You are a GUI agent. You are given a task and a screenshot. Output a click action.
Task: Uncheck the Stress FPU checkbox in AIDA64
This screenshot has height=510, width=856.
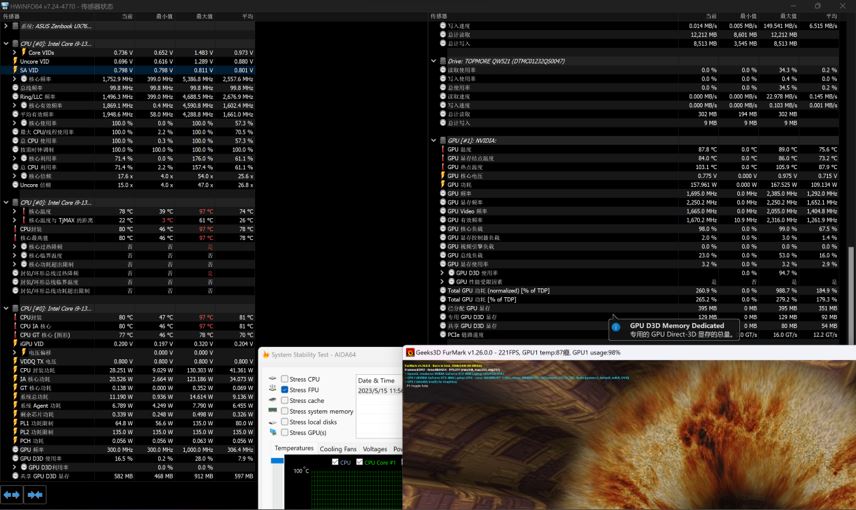[284, 390]
